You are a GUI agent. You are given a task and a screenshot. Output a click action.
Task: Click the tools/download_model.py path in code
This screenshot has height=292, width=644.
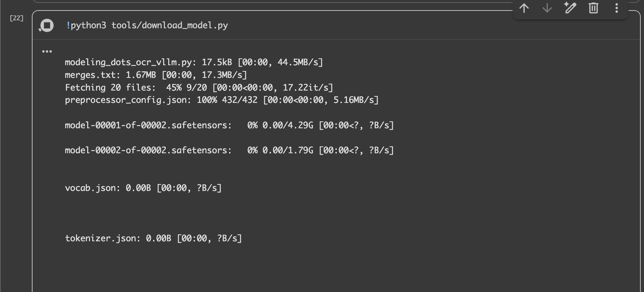(169, 25)
